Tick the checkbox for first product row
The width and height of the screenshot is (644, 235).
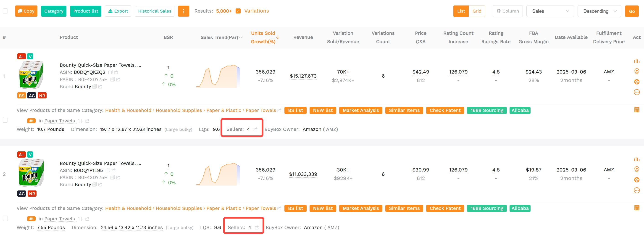pyautogui.click(x=5, y=120)
